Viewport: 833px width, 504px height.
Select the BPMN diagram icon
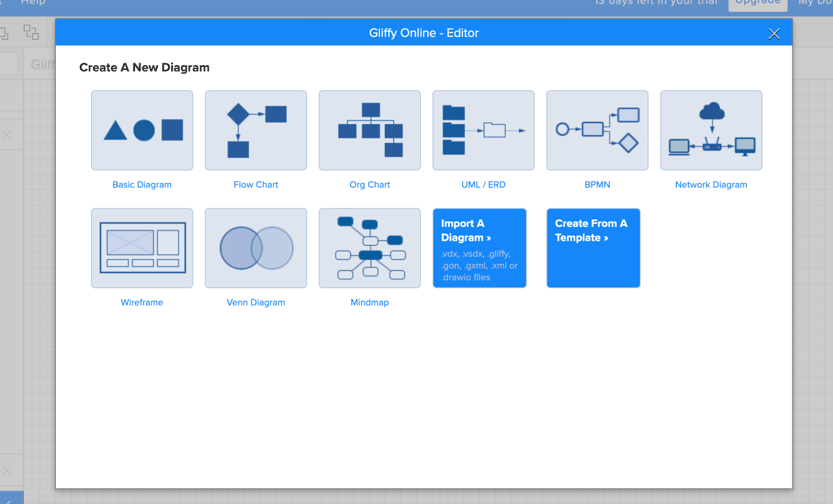pyautogui.click(x=597, y=130)
